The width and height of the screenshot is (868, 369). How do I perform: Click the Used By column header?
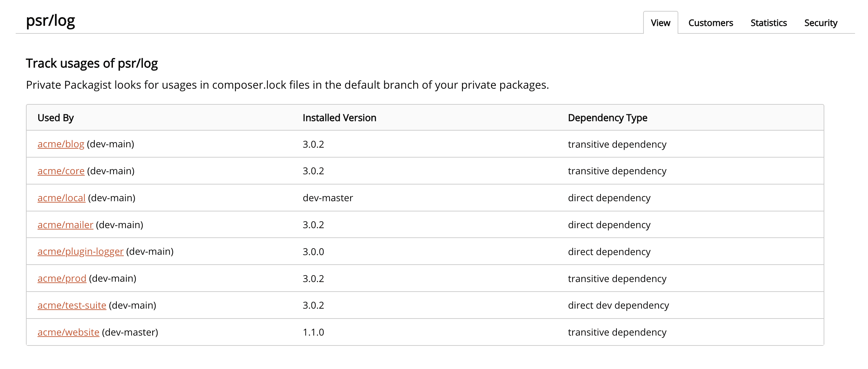coord(56,117)
